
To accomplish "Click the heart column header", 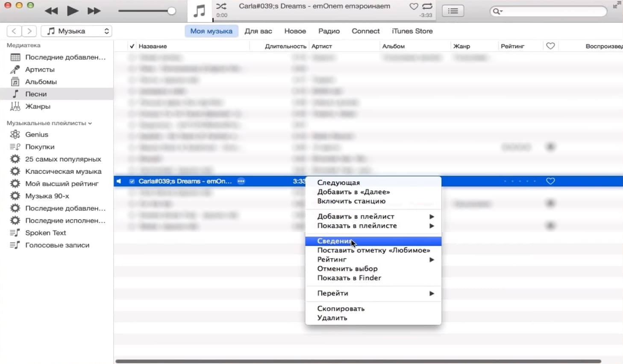I will (550, 46).
